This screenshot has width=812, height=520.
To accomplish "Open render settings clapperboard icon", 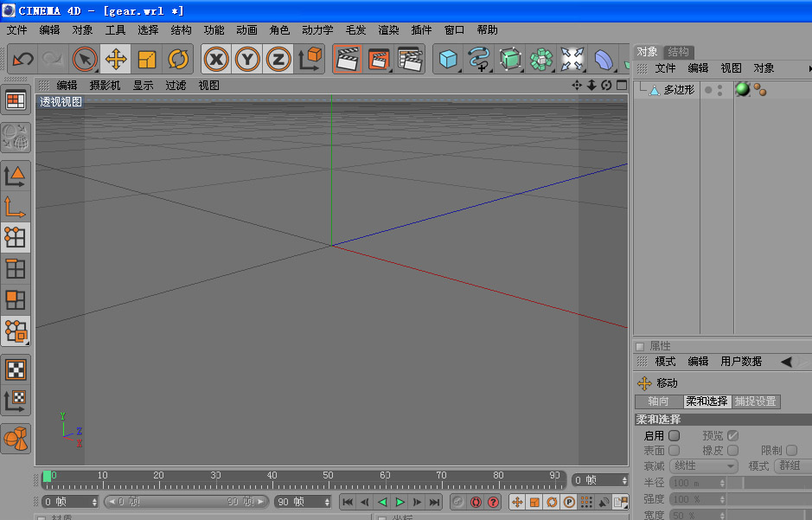I will click(410, 59).
